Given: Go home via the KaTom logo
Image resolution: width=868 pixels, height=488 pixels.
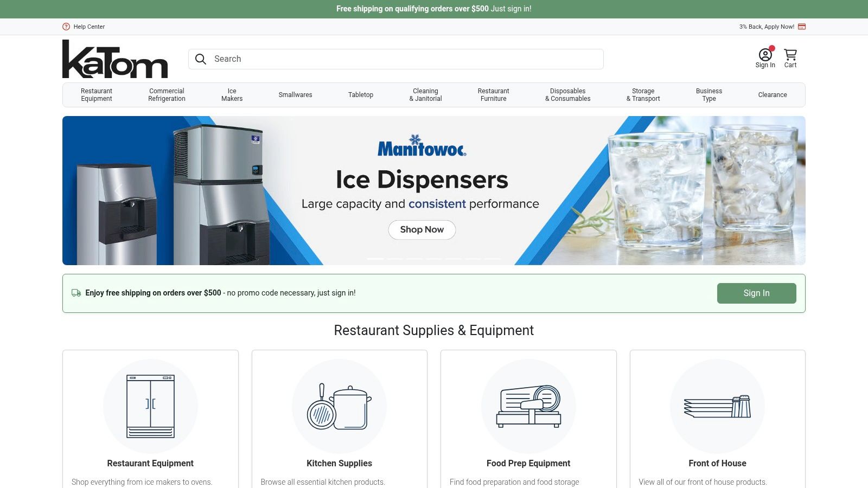Looking at the screenshot, I should (115, 59).
